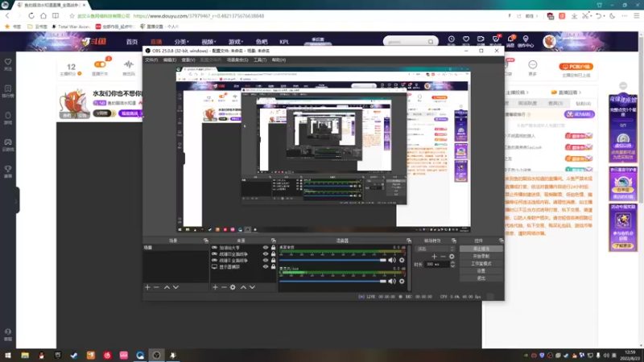Open the 文件(F) menu in OBS
644x362 pixels.
coord(151,60)
